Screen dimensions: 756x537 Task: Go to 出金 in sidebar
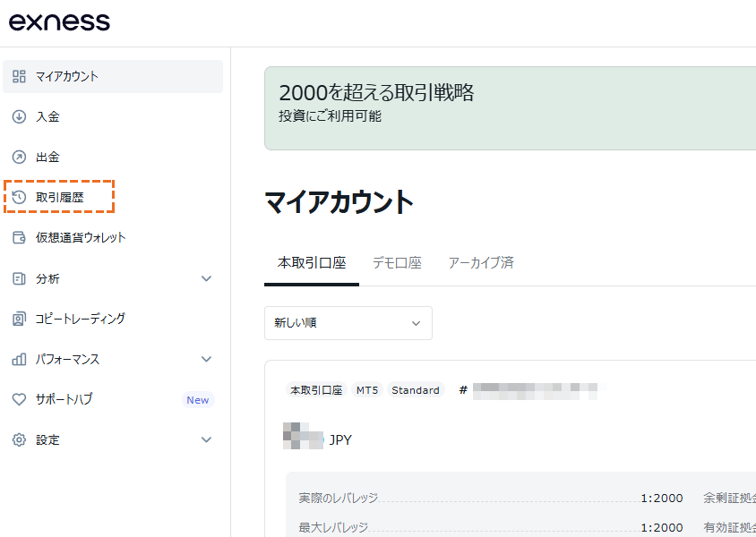113,157
